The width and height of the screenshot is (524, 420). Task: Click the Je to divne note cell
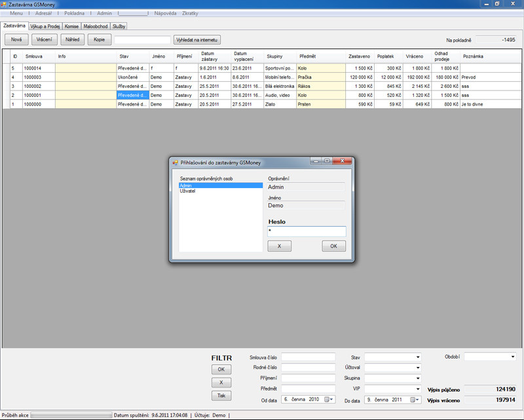pos(490,104)
